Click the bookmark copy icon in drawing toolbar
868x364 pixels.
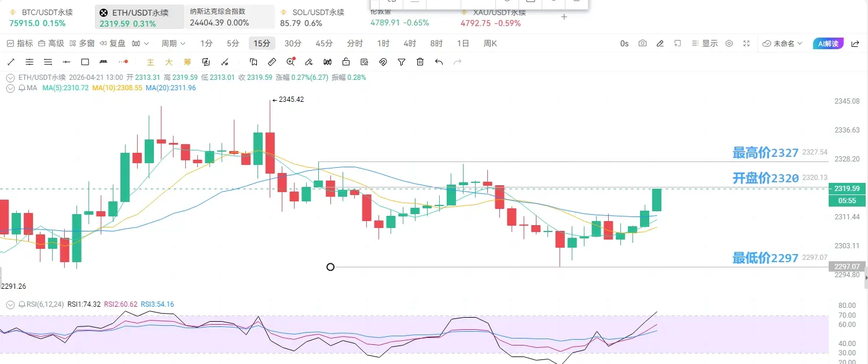tap(253, 62)
